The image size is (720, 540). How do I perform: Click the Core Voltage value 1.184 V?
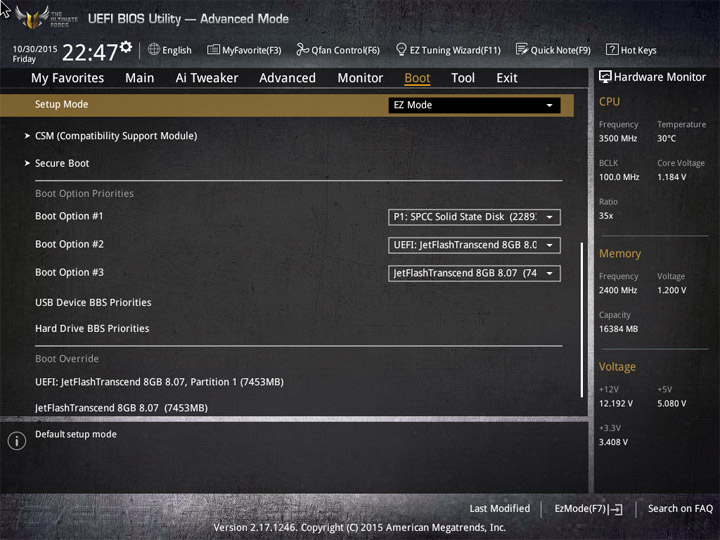point(672,177)
